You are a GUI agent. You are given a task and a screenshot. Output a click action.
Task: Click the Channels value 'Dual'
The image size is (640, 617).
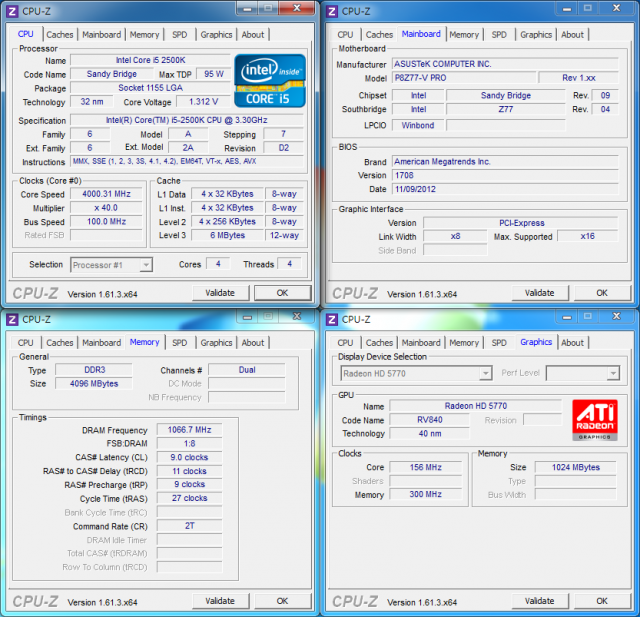(247, 370)
